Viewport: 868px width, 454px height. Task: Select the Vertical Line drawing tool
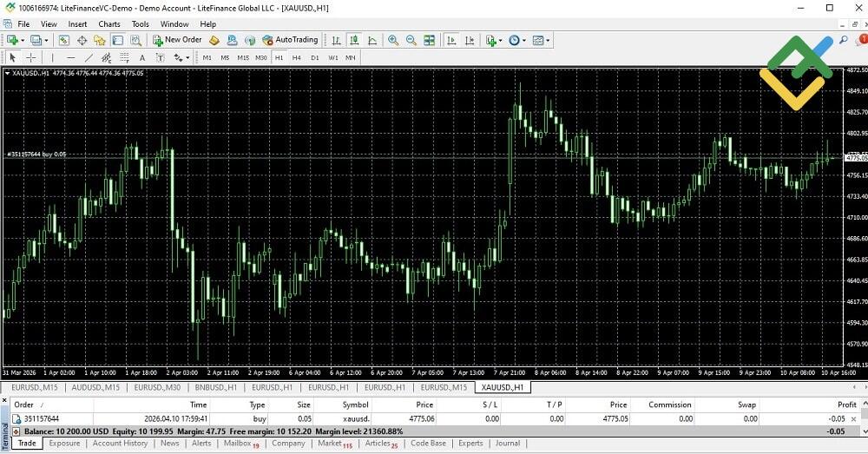[53, 57]
